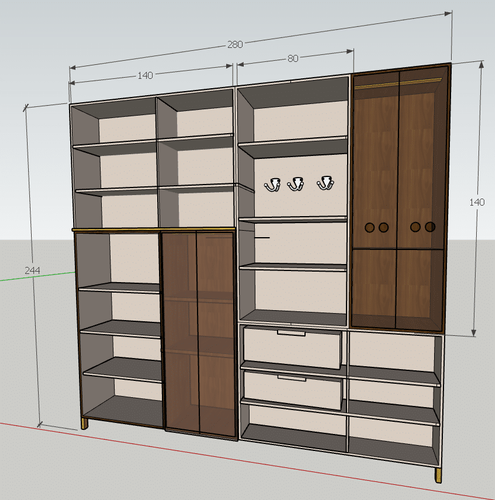This screenshot has width=495, height=500.
Task: Click the leftmost round knob on wardrobe door
Action: (369, 228)
